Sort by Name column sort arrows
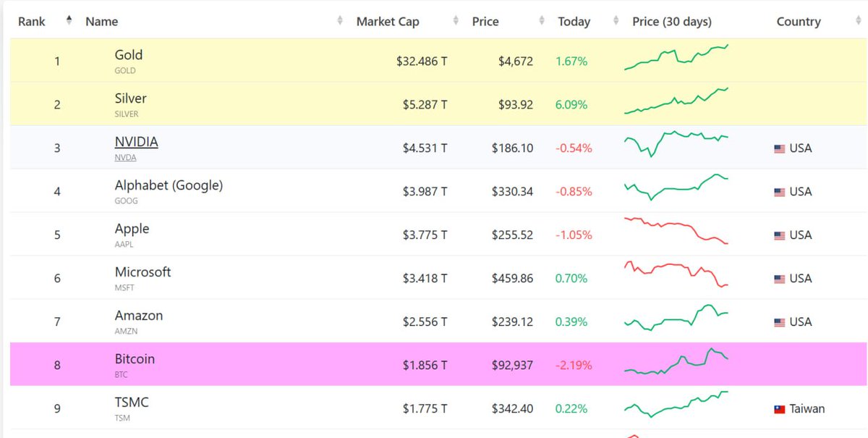This screenshot has height=438, width=868. [x=340, y=20]
